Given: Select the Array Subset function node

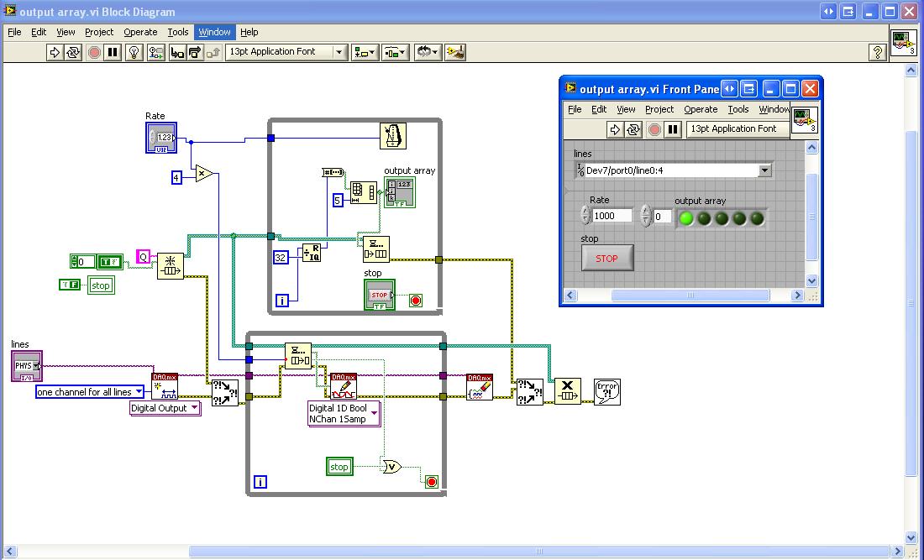Looking at the screenshot, I should click(x=363, y=192).
